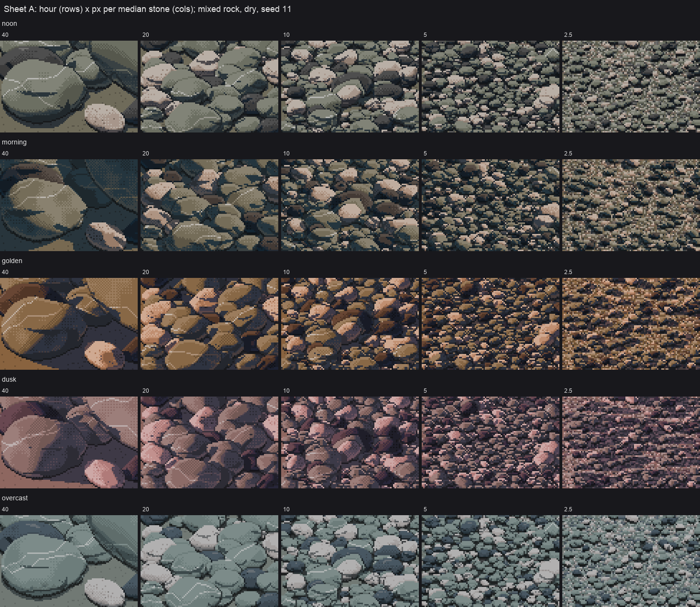Click the "dusk" row label
The image size is (700, 607).
(x=9, y=379)
